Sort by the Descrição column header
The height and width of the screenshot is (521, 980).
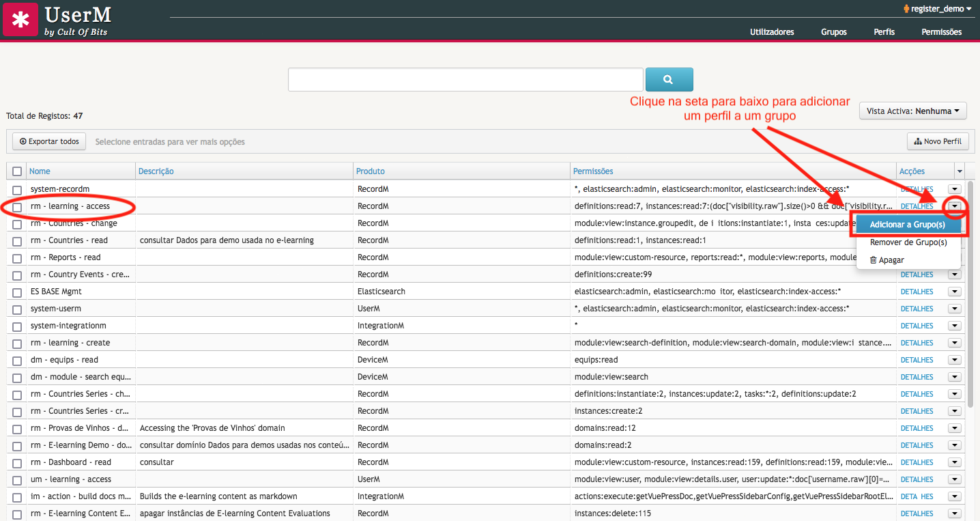point(156,171)
